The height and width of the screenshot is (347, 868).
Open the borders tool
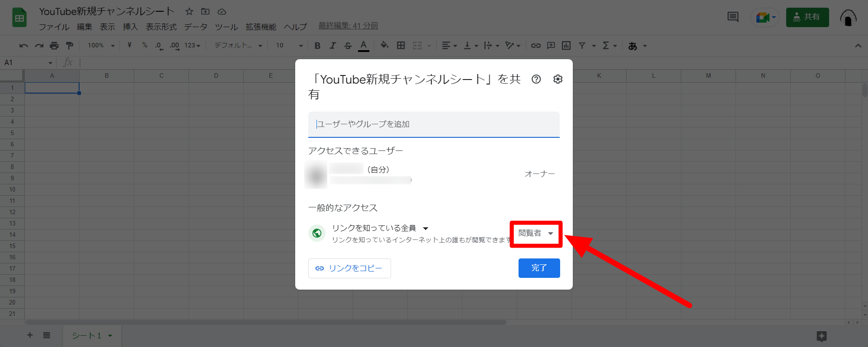pos(401,46)
